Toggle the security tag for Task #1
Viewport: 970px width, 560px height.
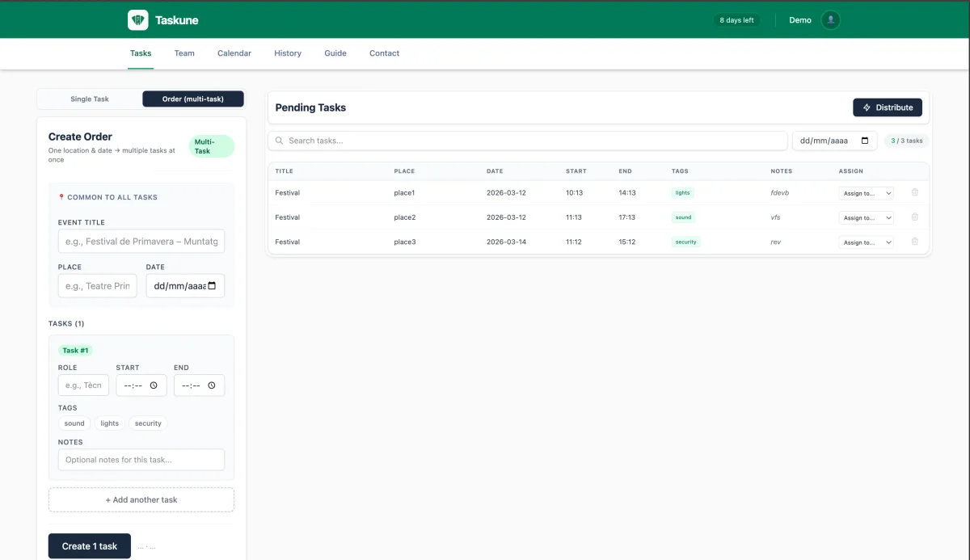[147, 423]
